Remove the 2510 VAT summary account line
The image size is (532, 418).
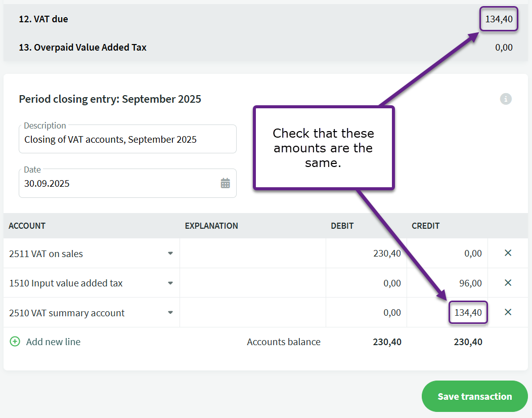point(508,312)
